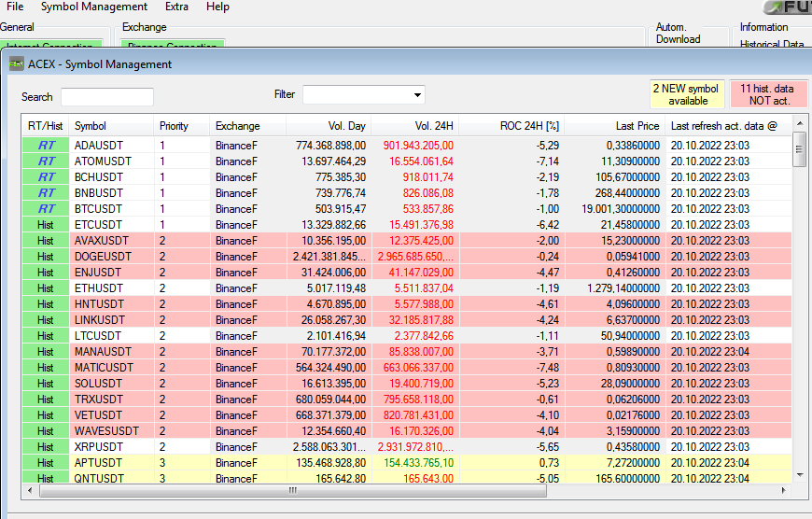Select the DOGEUSDT symbol cell
Image resolution: width=812 pixels, height=519 pixels.
[111, 257]
